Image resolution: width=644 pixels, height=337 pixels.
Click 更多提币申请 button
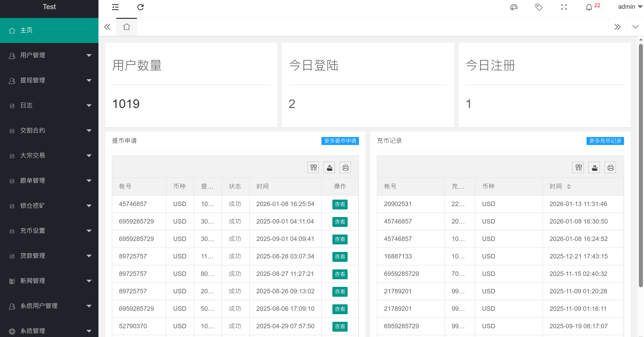(340, 141)
